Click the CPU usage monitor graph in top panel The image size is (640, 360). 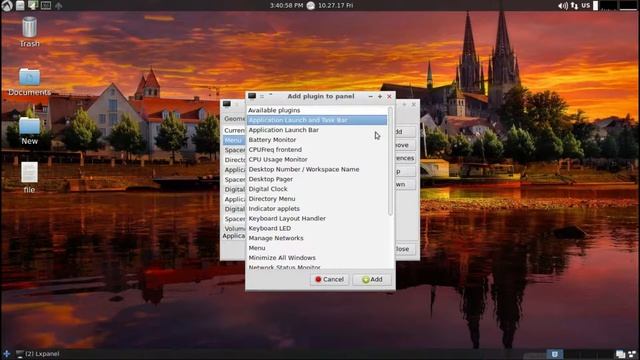608,6
